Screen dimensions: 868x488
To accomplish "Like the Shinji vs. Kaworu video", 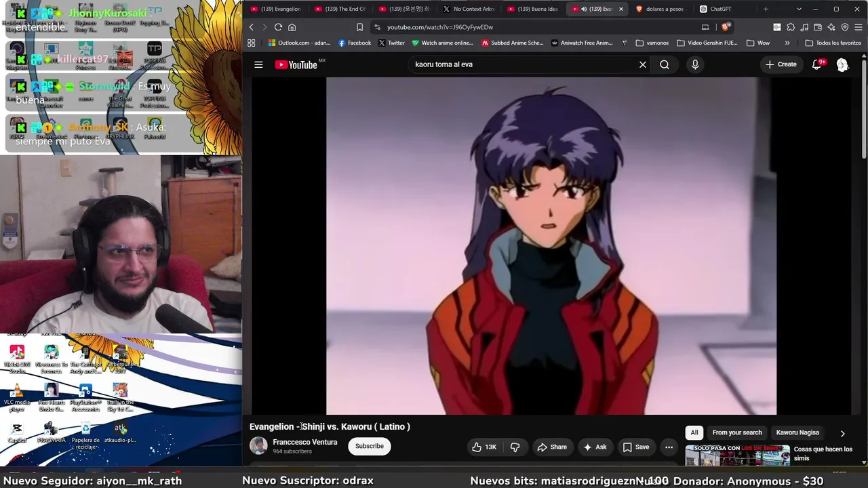I will (x=484, y=447).
